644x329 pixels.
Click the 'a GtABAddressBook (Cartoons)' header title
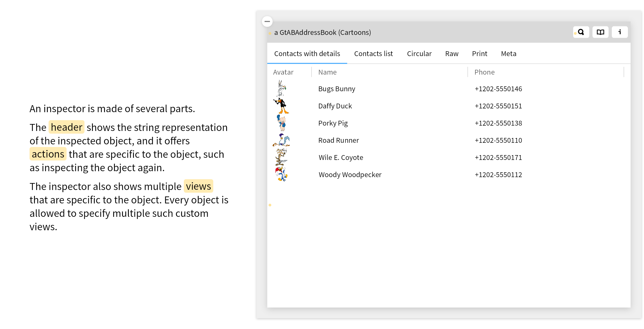(323, 32)
